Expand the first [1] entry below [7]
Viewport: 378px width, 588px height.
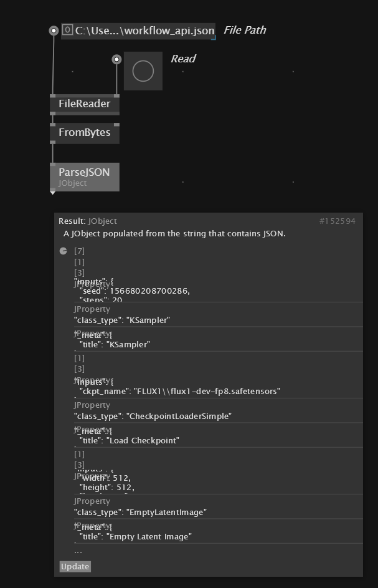pos(80,262)
